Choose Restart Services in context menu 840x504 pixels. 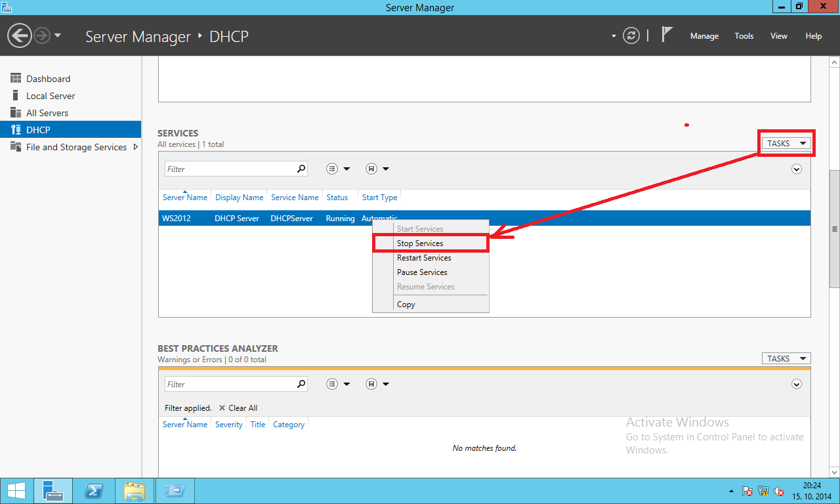tap(424, 258)
